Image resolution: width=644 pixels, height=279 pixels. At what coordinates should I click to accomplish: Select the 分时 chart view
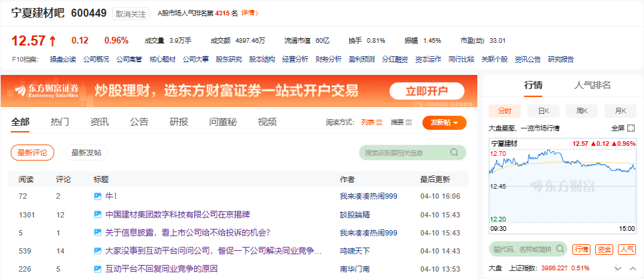[505, 111]
